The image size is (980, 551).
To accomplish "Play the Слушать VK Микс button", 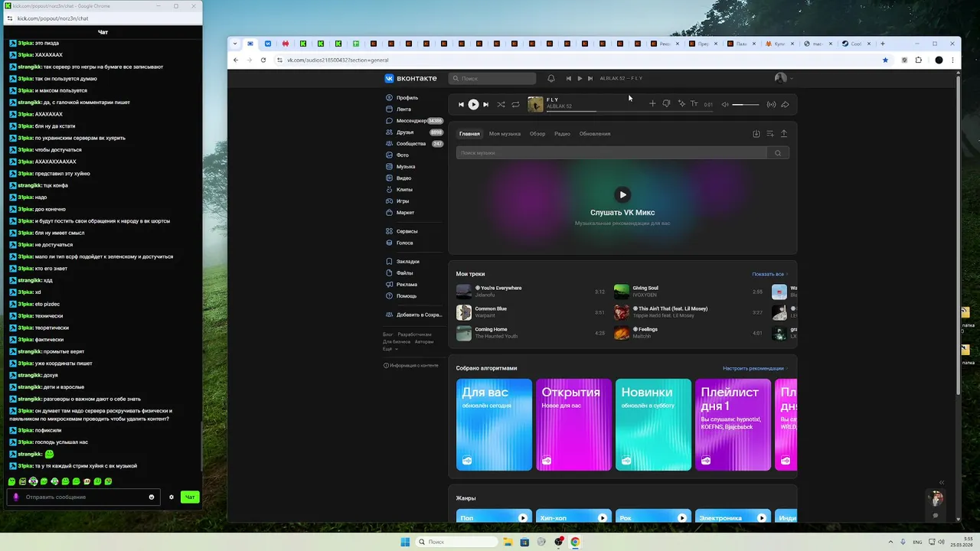I will pyautogui.click(x=622, y=194).
